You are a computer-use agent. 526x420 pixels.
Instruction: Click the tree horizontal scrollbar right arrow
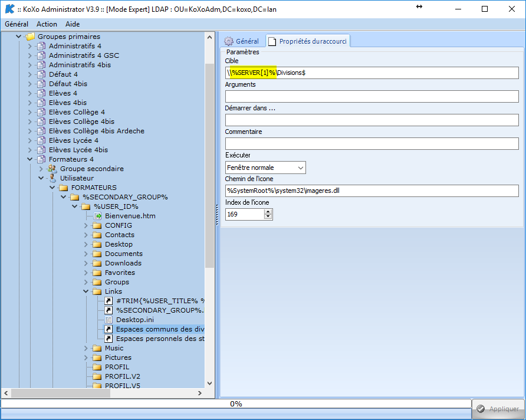(x=200, y=393)
